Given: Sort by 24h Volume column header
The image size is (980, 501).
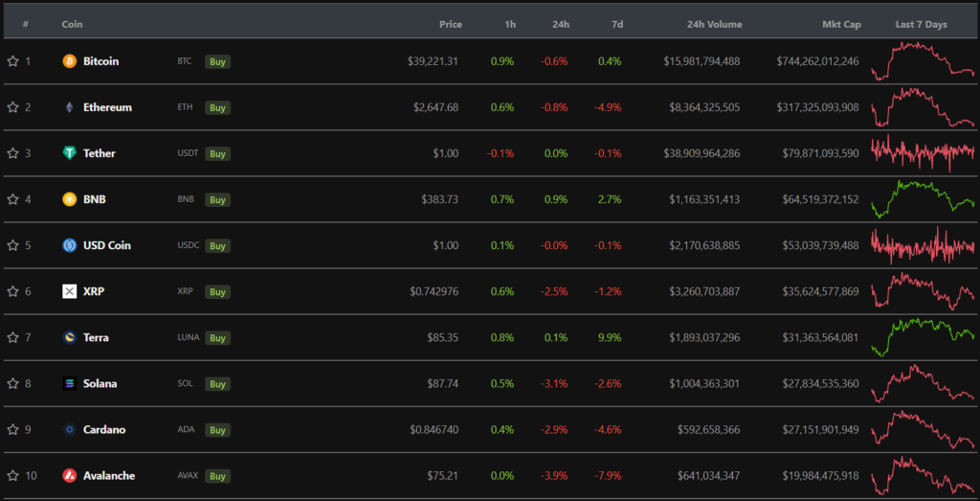Looking at the screenshot, I should 713,24.
